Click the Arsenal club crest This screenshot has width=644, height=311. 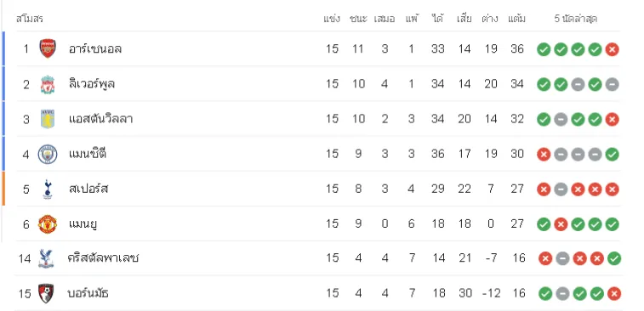(48, 48)
